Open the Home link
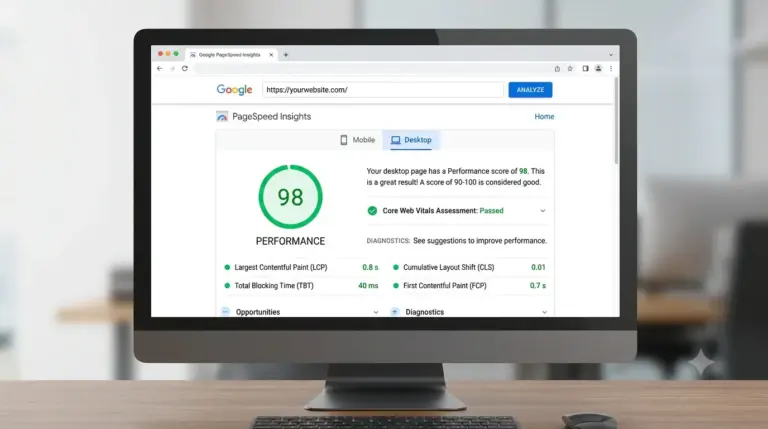The image size is (768, 429). click(x=544, y=117)
